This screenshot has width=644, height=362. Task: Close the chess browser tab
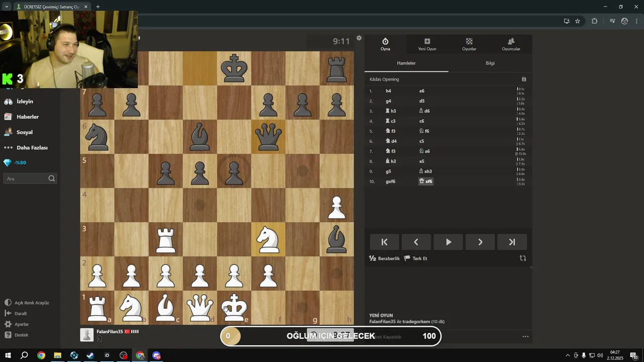86,7
